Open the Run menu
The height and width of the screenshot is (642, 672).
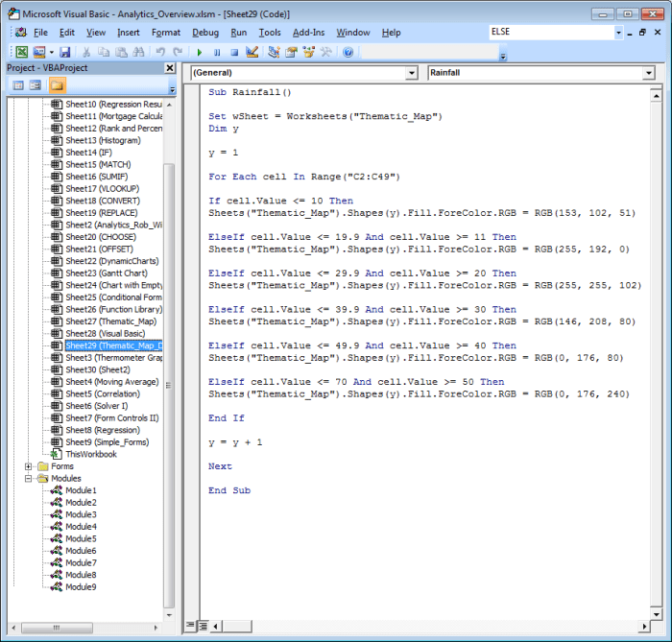[x=239, y=33]
